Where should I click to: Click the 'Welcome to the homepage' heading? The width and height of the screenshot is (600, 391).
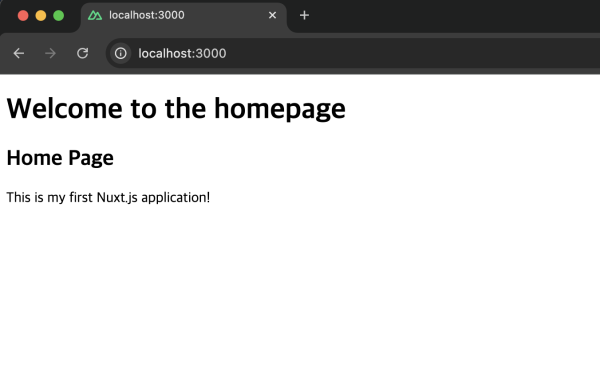pos(176,109)
